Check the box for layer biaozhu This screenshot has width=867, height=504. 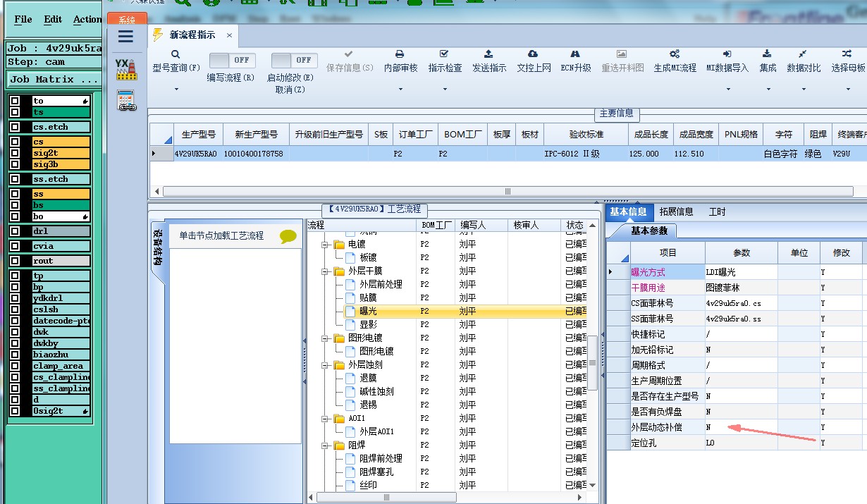(x=14, y=355)
